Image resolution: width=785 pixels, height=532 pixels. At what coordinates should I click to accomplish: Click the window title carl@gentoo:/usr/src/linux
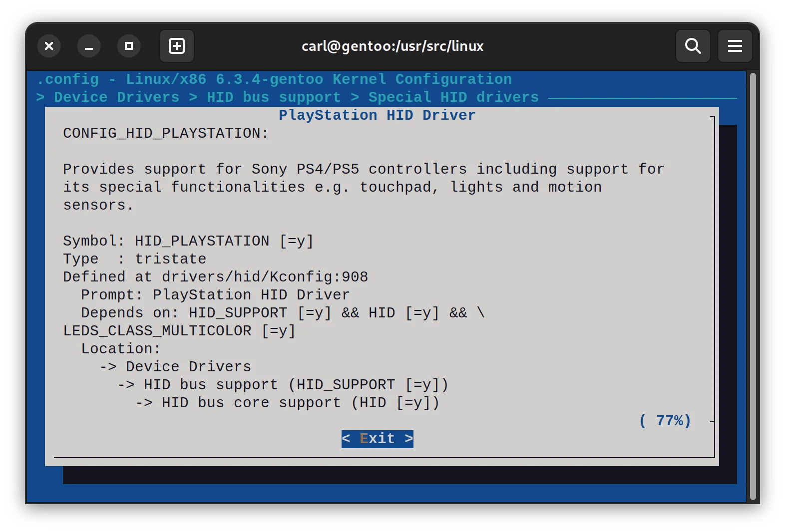[x=392, y=46]
